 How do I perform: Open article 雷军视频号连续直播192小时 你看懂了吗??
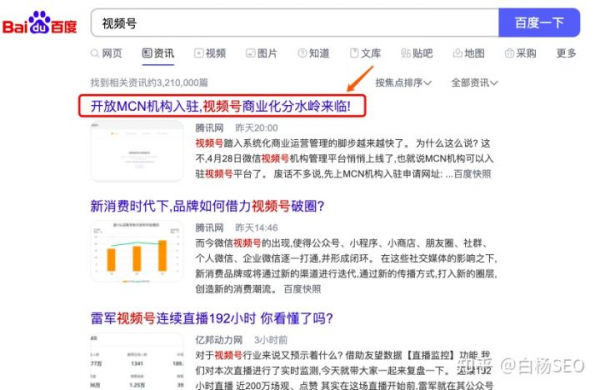point(212,318)
